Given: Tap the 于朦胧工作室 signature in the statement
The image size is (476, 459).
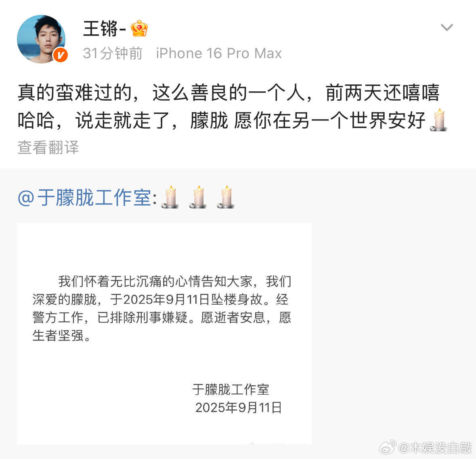Looking at the screenshot, I should (x=231, y=390).
